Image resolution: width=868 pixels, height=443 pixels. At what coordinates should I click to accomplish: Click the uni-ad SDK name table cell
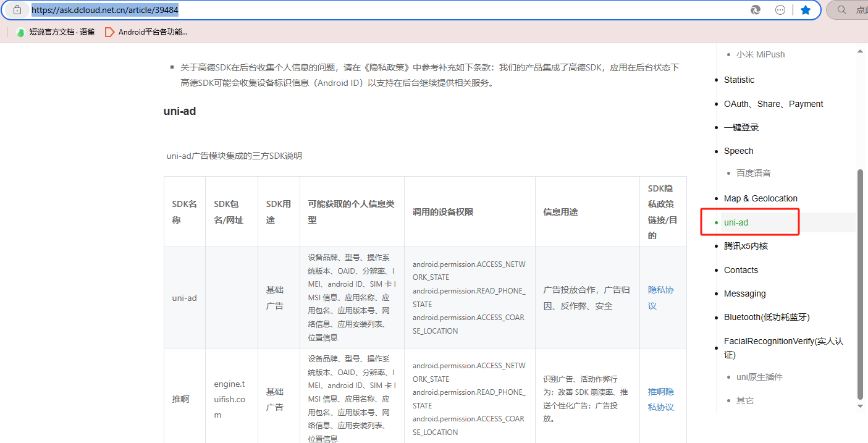point(184,298)
